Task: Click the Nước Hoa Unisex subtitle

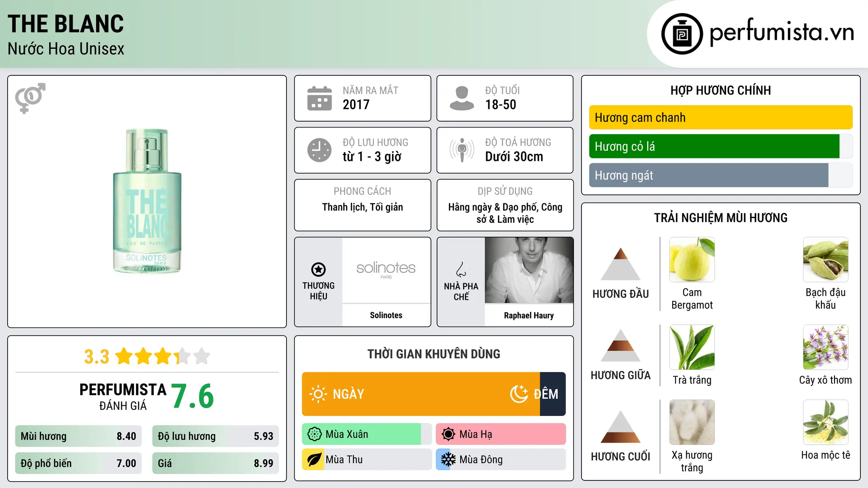Action: click(66, 49)
